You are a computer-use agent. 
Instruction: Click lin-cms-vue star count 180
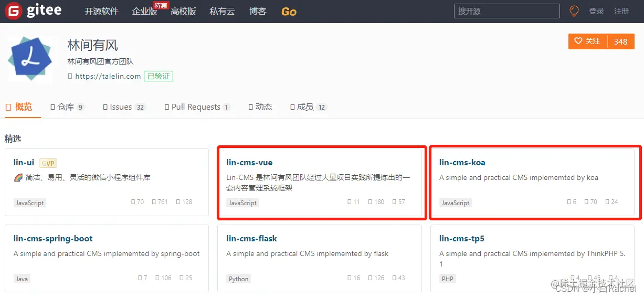(x=376, y=201)
